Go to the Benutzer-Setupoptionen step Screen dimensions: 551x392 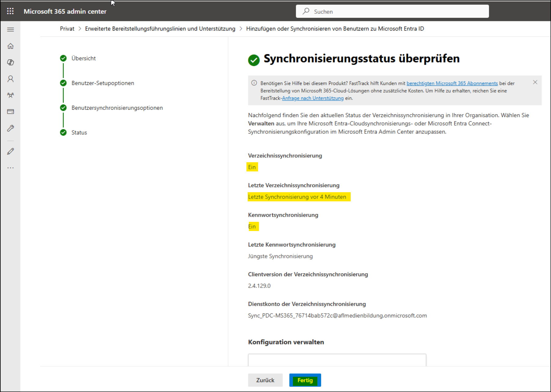click(x=103, y=83)
